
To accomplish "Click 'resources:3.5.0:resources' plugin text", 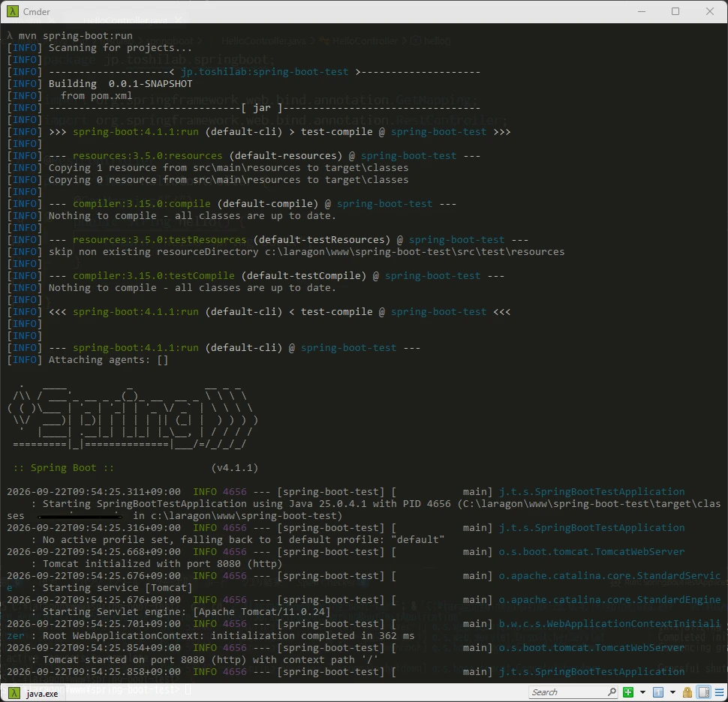I will click(x=148, y=155).
